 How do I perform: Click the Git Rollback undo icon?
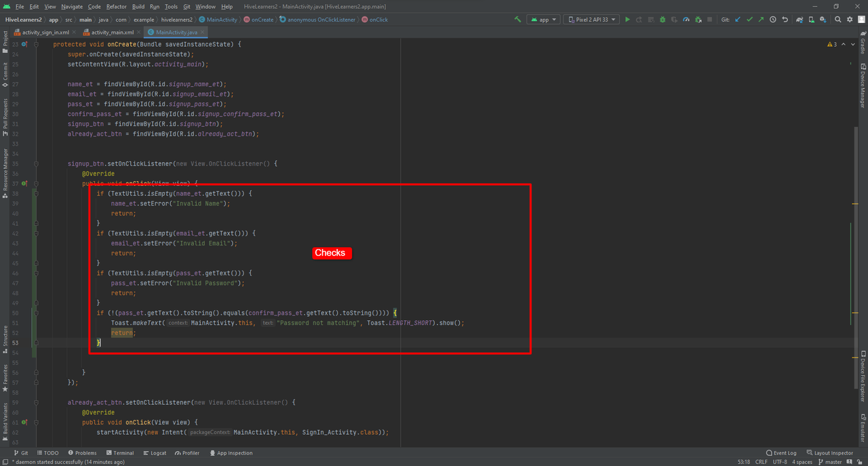pyautogui.click(x=785, y=20)
